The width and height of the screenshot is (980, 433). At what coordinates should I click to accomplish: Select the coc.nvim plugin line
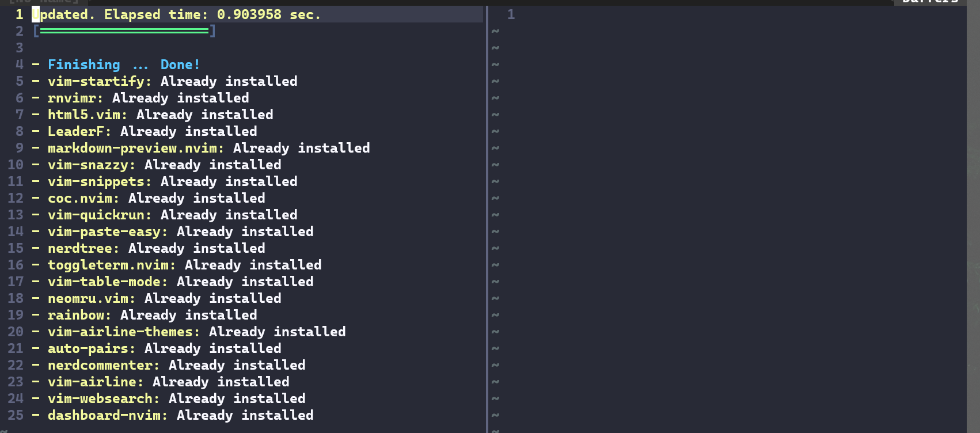click(x=80, y=198)
